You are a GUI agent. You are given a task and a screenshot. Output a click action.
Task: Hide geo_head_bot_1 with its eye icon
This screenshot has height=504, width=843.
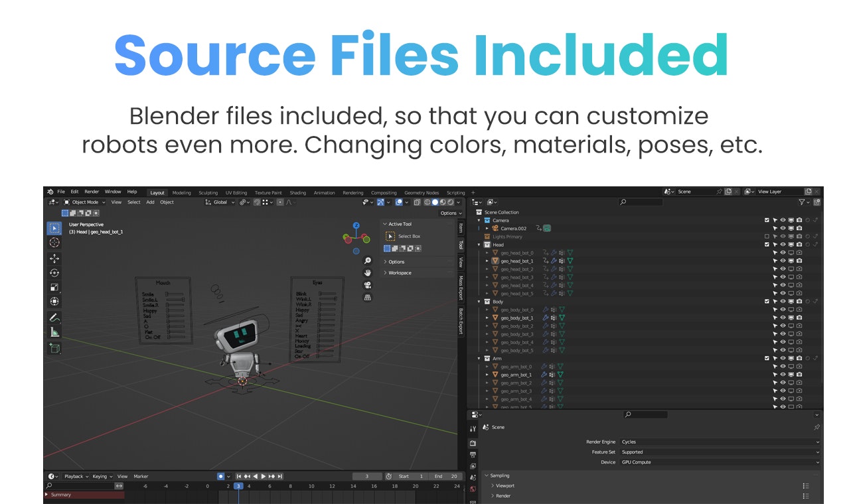pos(783,261)
